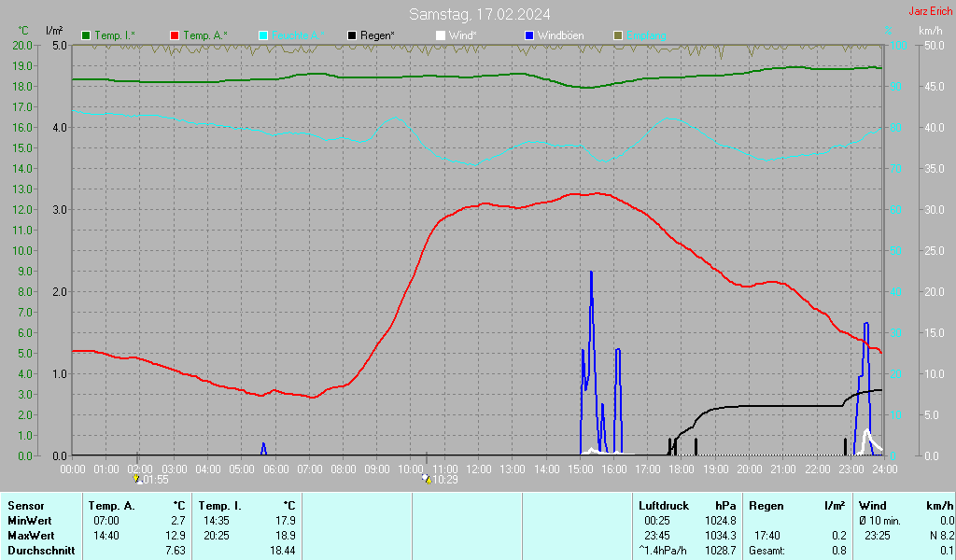Click the white Wind legend square

click(x=441, y=35)
